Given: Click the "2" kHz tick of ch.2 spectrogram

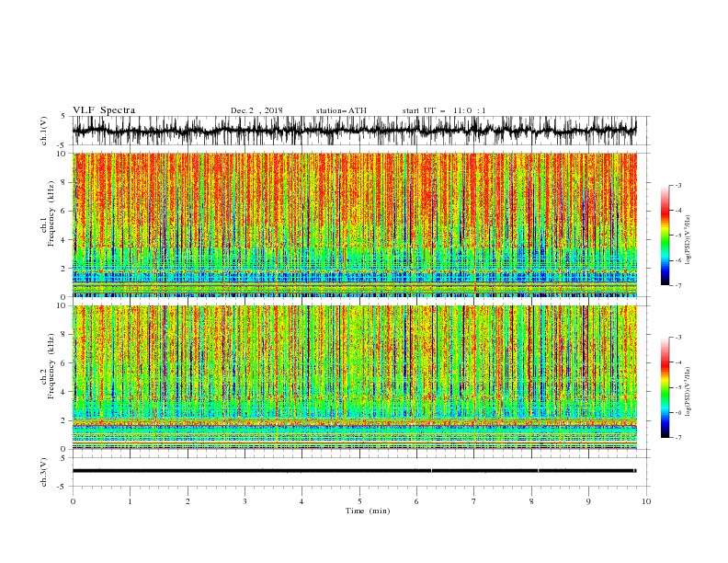Looking at the screenshot, I should click(64, 420).
